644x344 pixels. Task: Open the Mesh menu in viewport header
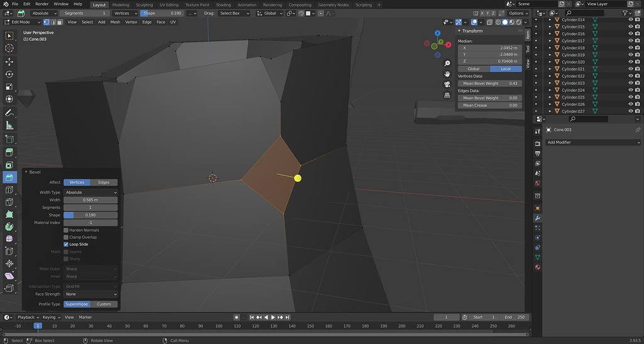pos(115,22)
